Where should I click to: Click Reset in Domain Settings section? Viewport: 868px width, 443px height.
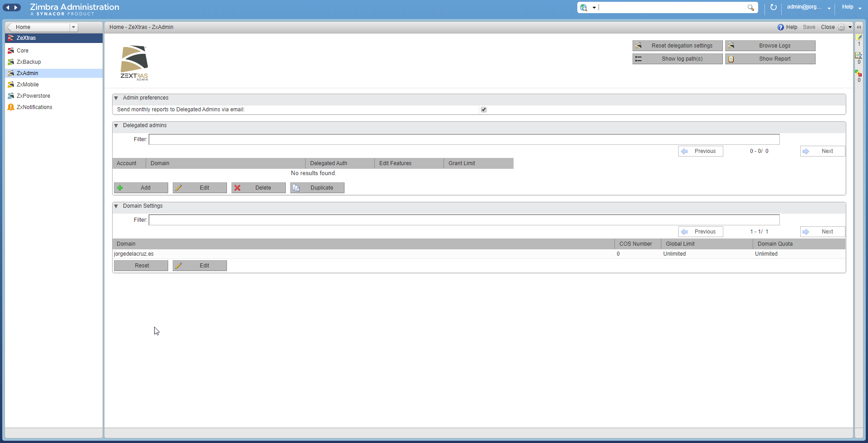141,266
